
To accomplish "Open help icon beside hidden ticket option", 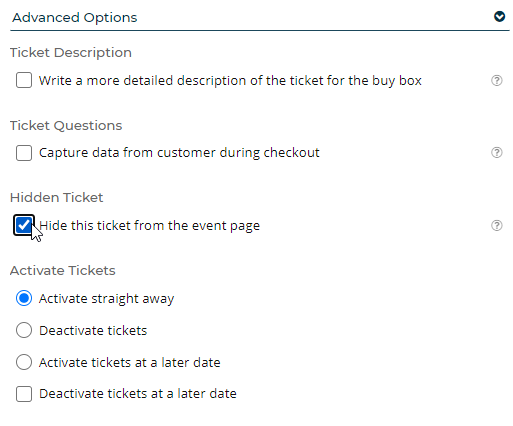I will tap(496, 225).
